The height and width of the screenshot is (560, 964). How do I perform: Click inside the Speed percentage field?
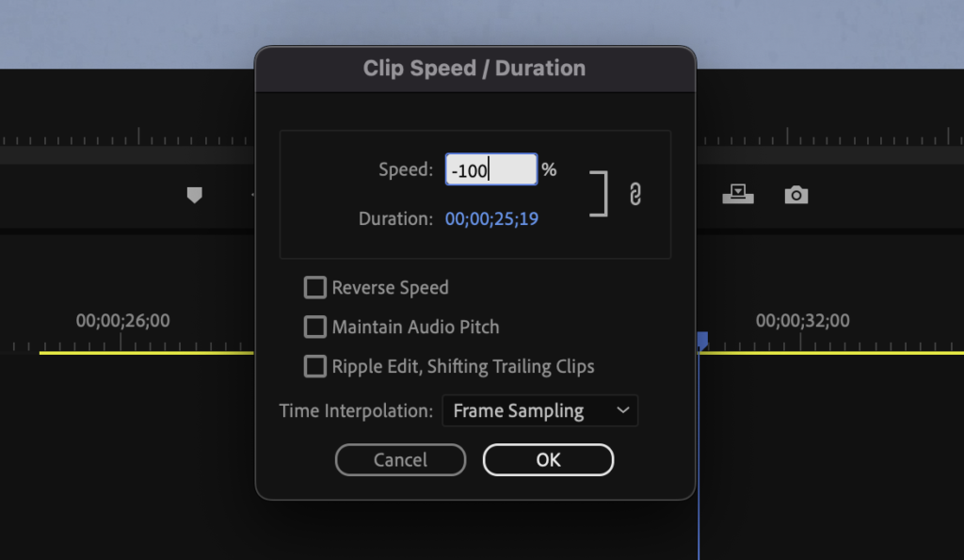coord(491,169)
